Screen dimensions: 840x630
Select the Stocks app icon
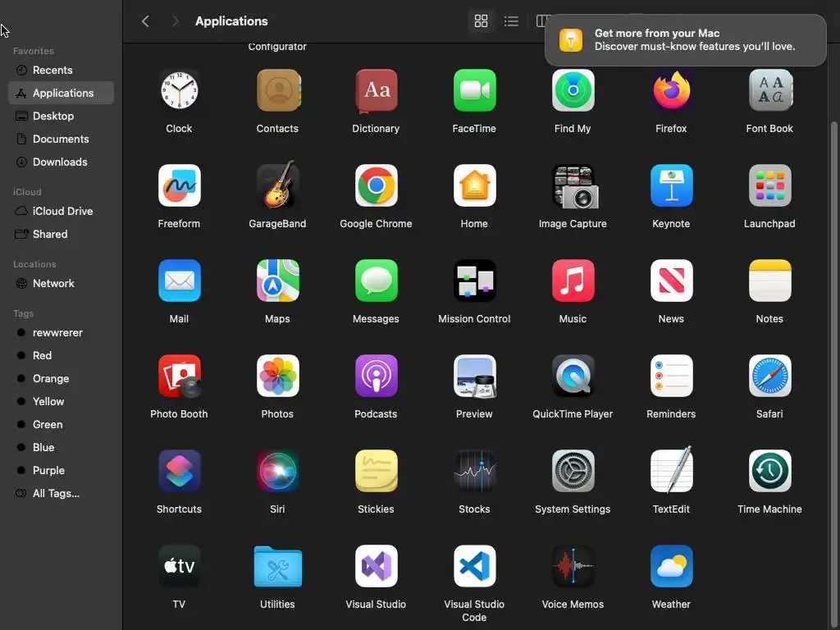coord(474,471)
